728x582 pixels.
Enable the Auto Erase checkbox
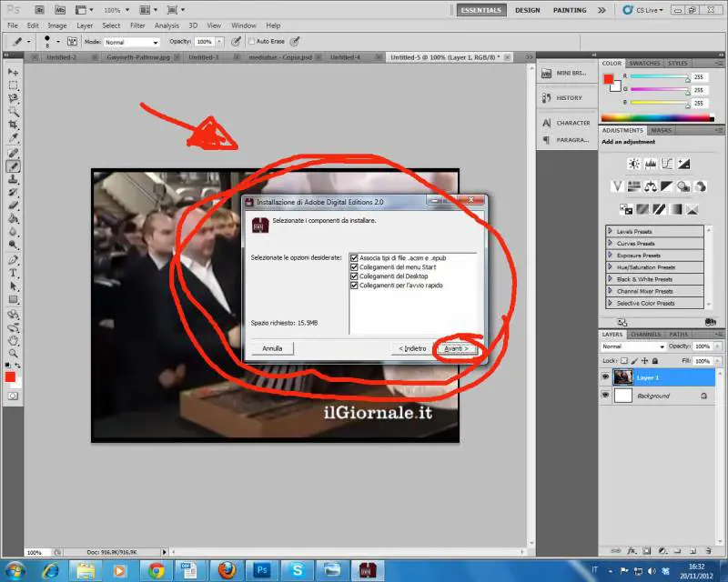coord(252,41)
